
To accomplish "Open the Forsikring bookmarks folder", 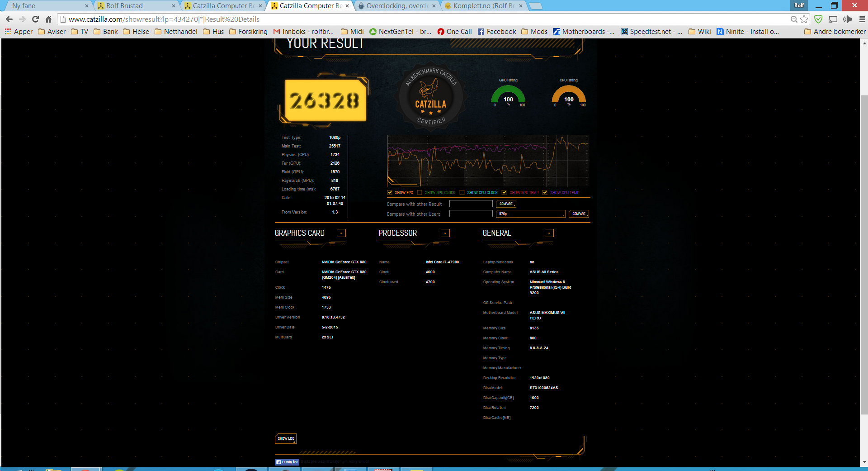I will (x=248, y=32).
